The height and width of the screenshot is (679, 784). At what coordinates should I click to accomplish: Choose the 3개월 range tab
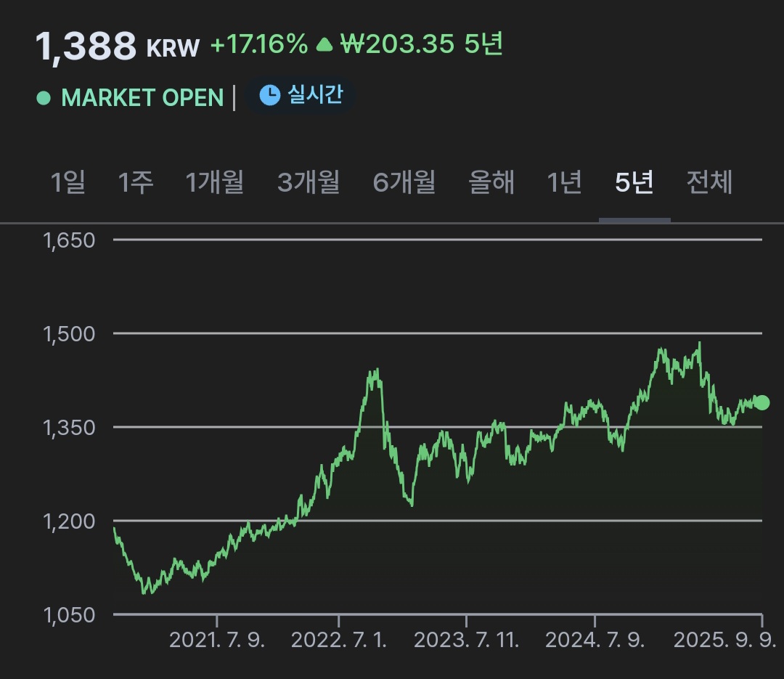[x=309, y=182]
